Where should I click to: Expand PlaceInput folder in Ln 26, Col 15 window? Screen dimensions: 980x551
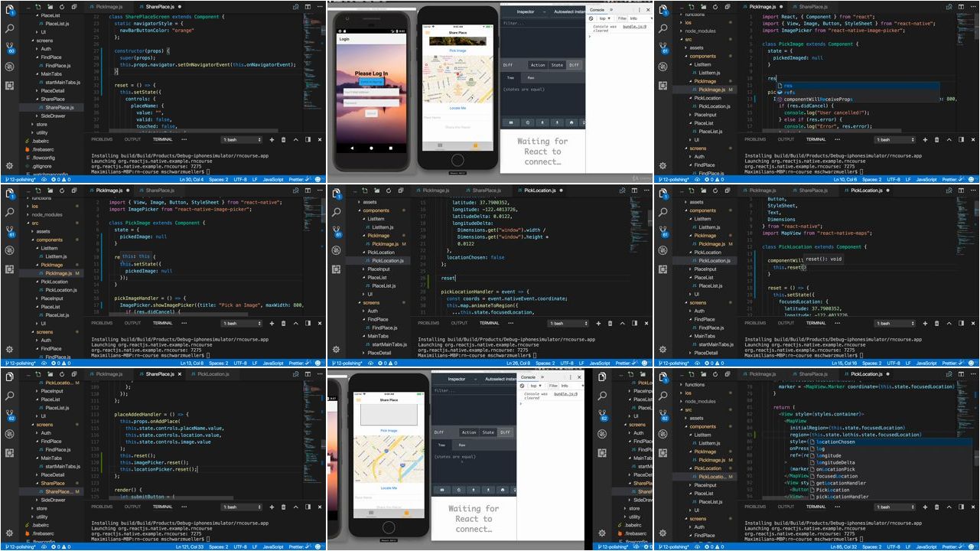click(705, 269)
